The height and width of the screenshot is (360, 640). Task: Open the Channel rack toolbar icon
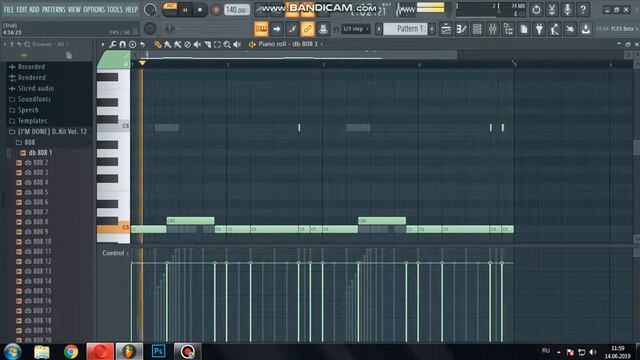point(477,29)
